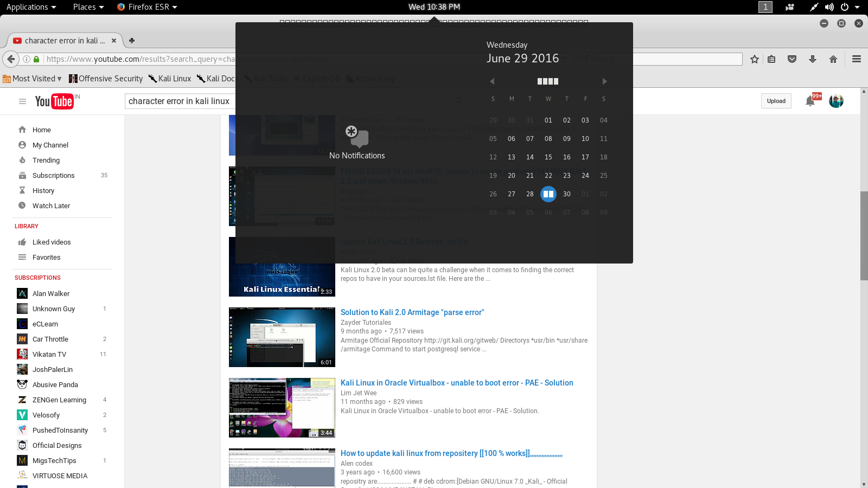The height and width of the screenshot is (488, 868).
Task: Open the Alen codex channel
Action: [356, 464]
